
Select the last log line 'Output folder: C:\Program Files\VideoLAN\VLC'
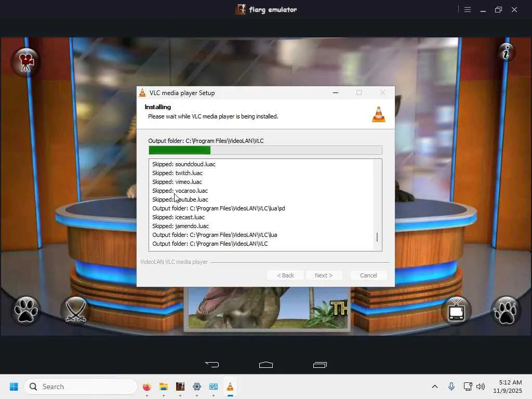pyautogui.click(x=210, y=244)
